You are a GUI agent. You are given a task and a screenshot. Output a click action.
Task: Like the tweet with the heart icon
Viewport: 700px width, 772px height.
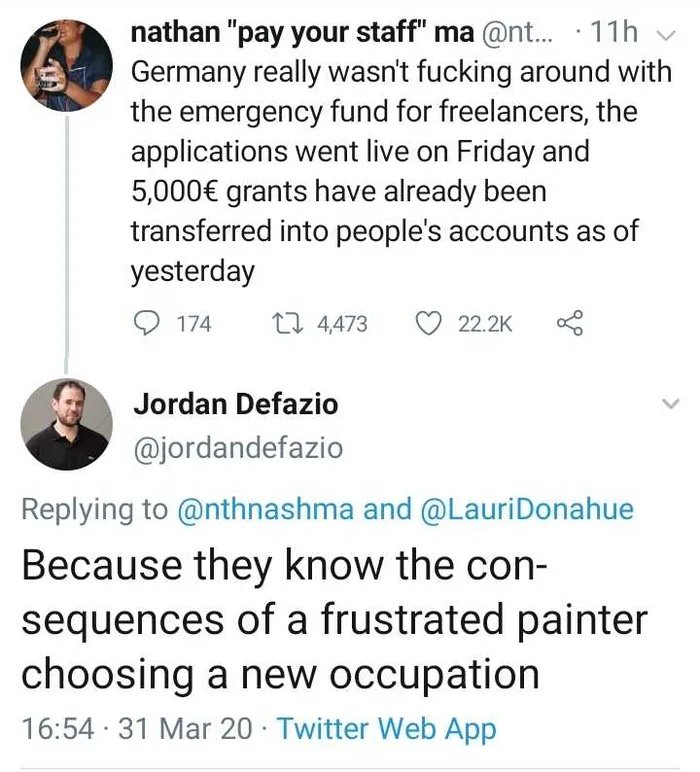coord(428,323)
